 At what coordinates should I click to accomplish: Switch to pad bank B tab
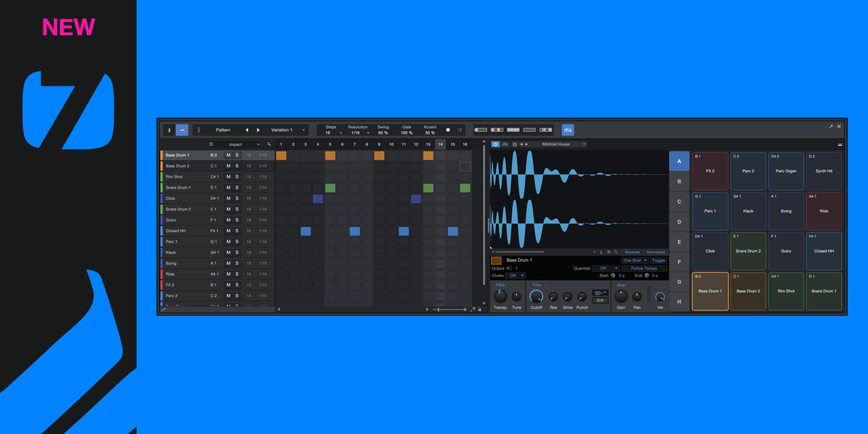click(x=679, y=182)
